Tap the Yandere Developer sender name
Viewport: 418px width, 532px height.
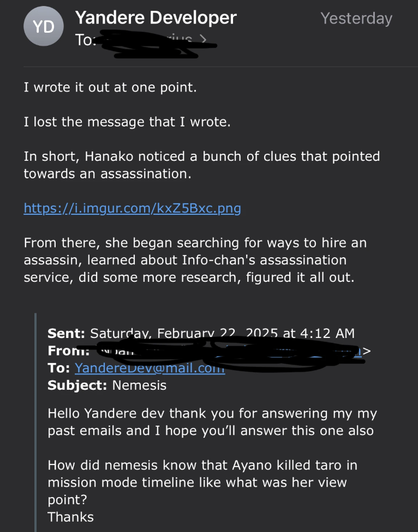156,18
